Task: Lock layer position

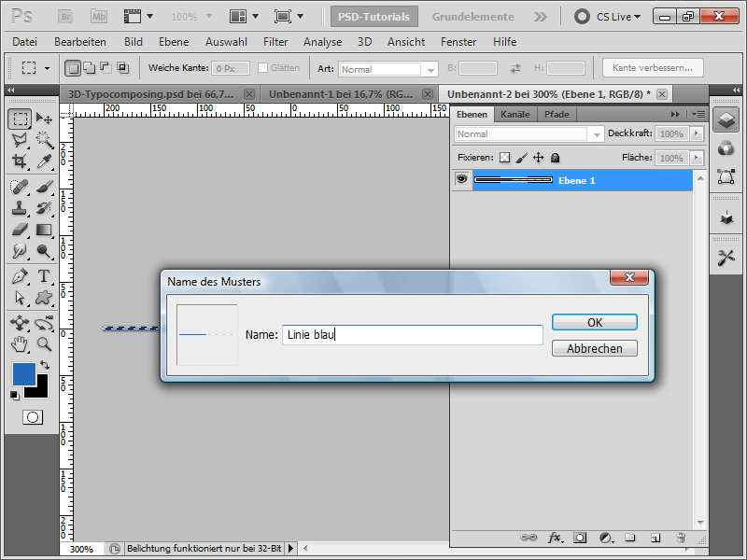Action: point(539,158)
